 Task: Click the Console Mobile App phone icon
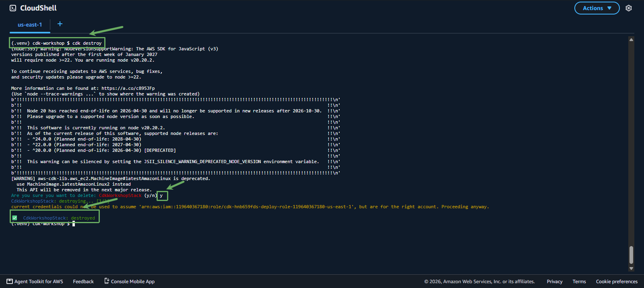[107, 281]
